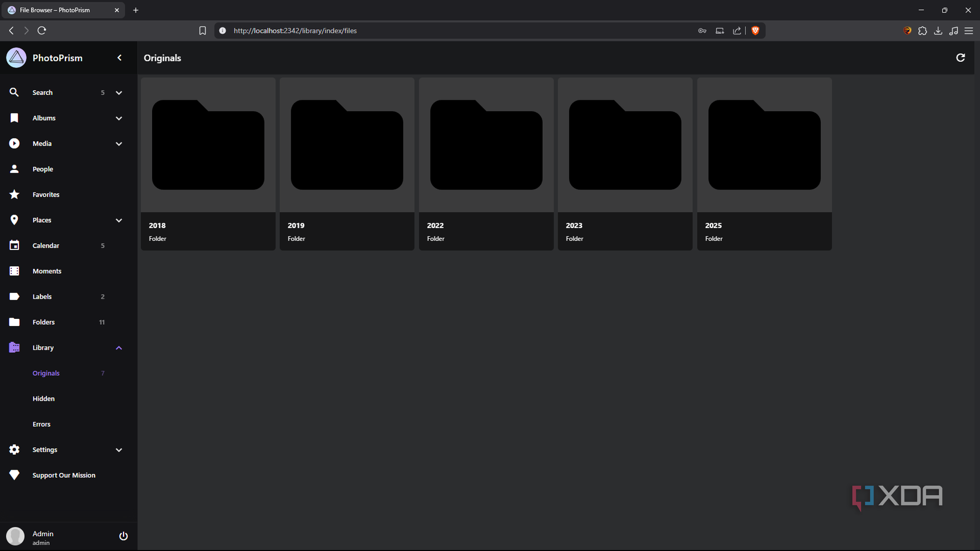Open the 2019 folder thumbnail
The image size is (980, 551).
[347, 145]
